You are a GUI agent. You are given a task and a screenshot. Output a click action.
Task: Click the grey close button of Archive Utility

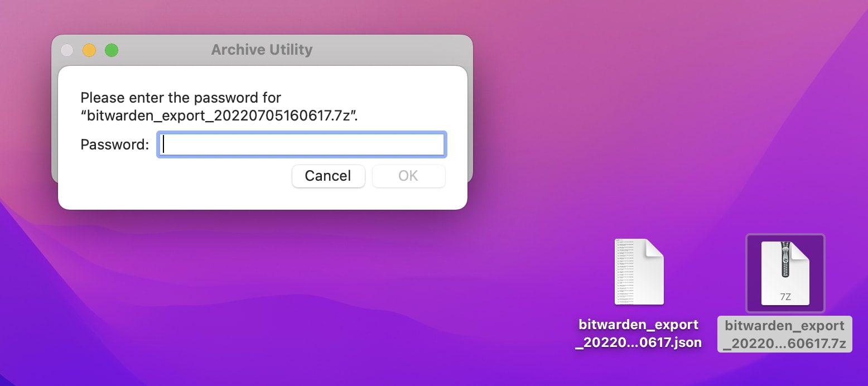coord(67,50)
